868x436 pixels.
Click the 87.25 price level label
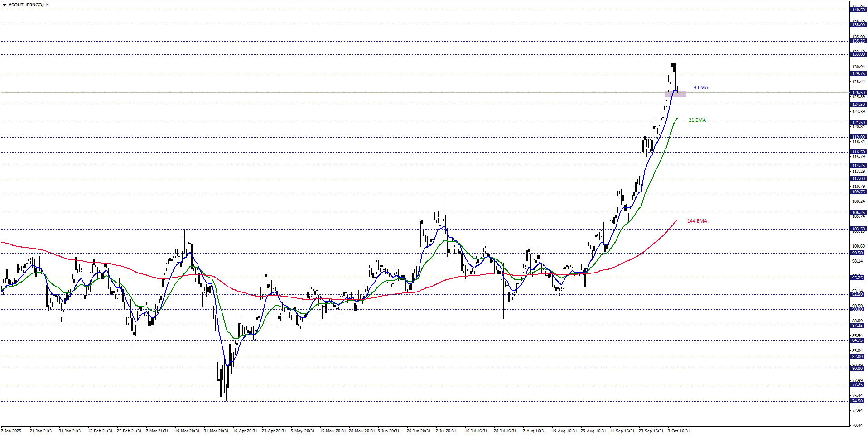[x=857, y=326]
